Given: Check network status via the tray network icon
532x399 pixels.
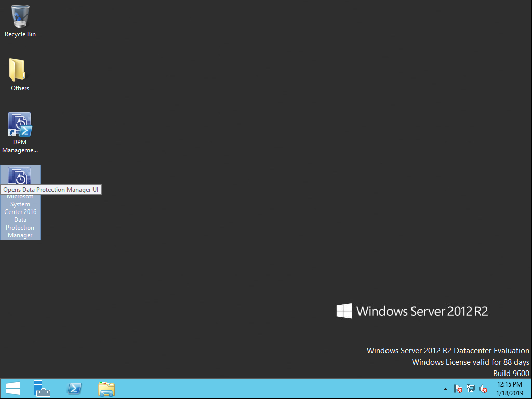Looking at the screenshot, I should coord(470,389).
